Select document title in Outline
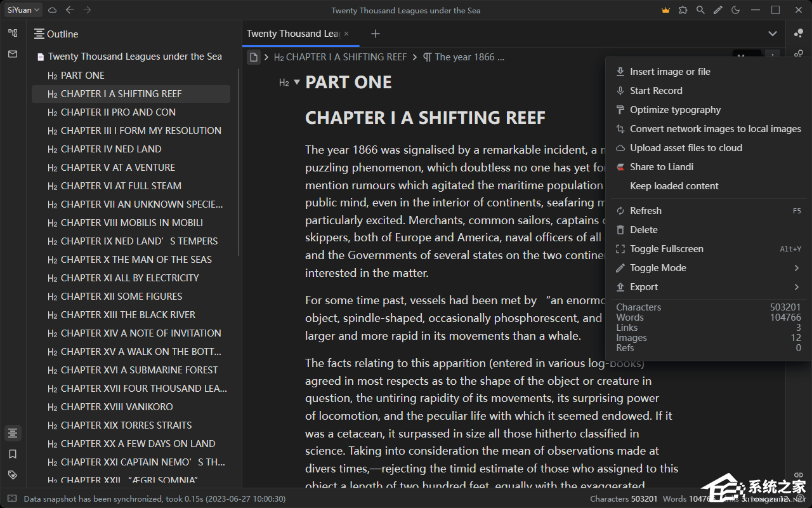The width and height of the screenshot is (812, 508). (x=131, y=57)
